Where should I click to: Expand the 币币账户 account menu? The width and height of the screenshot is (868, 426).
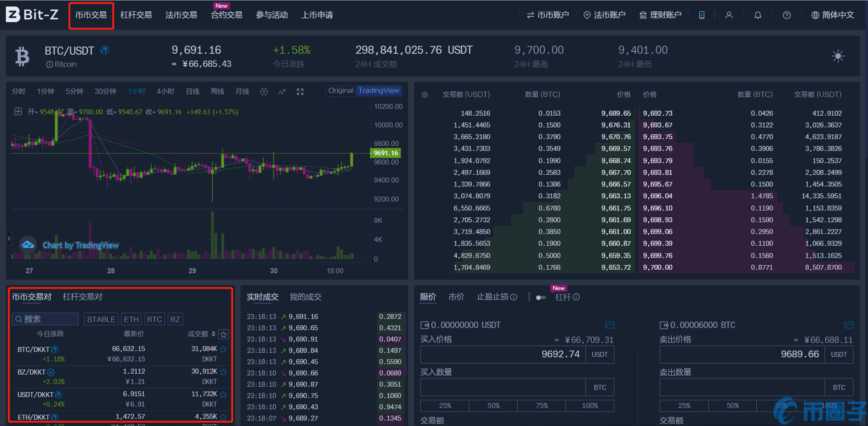[548, 15]
